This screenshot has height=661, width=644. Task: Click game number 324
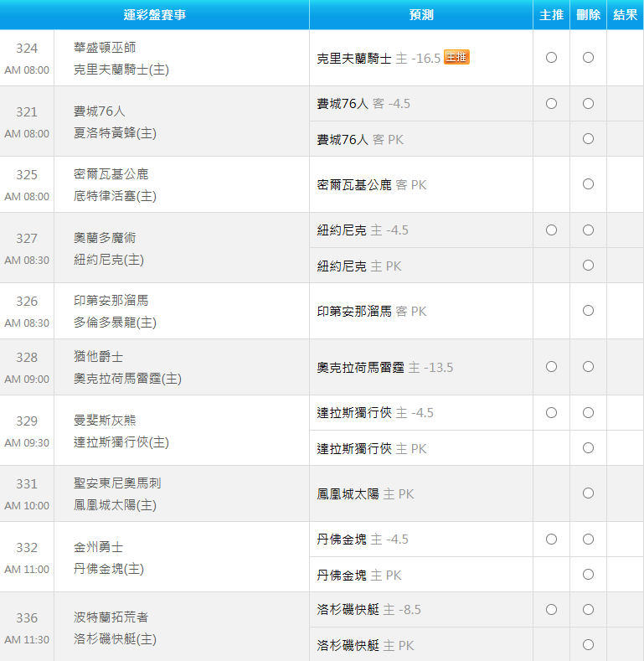tap(27, 49)
